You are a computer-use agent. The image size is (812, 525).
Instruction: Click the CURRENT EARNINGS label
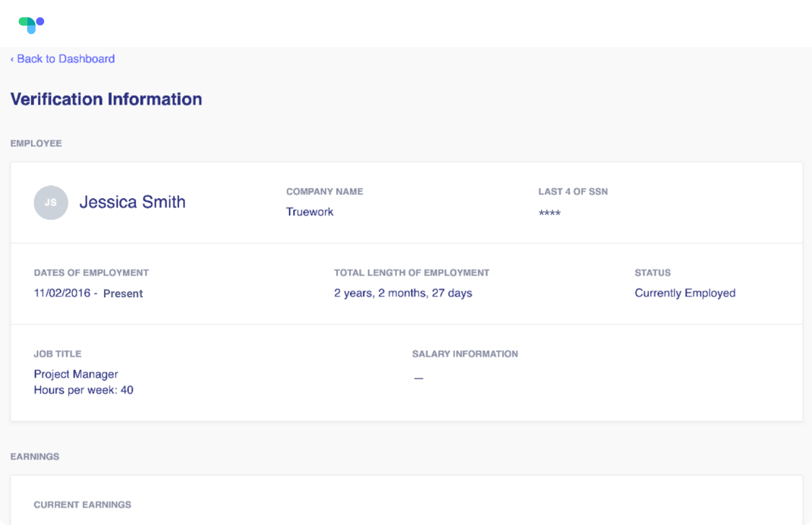click(x=83, y=505)
